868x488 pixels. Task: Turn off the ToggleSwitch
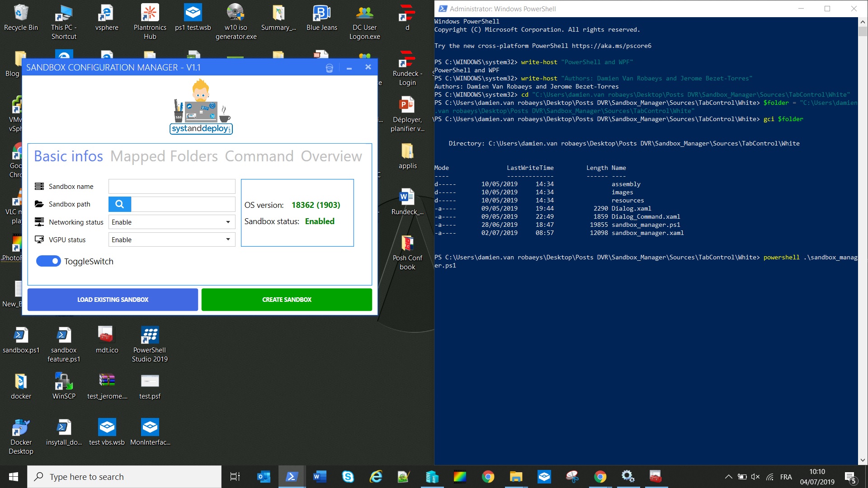(48, 261)
